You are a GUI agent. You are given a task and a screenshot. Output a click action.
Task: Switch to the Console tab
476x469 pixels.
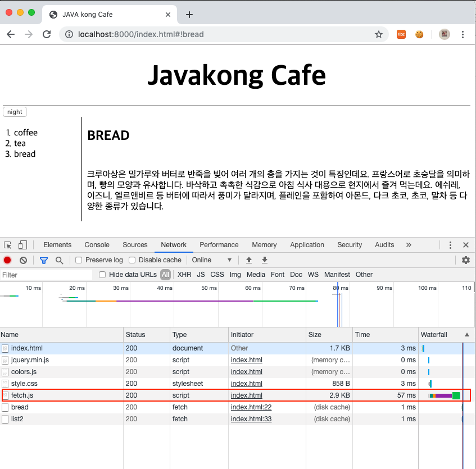pos(97,245)
